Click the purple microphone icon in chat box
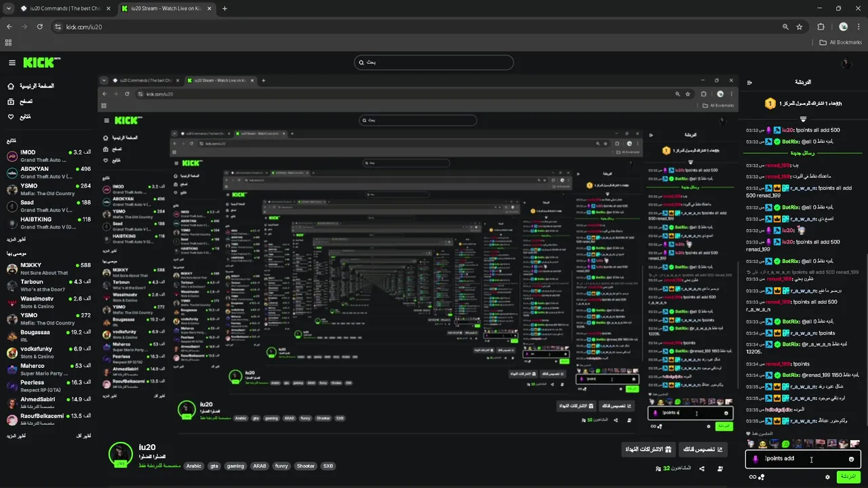Image resolution: width=868 pixels, height=488 pixels. 755,459
